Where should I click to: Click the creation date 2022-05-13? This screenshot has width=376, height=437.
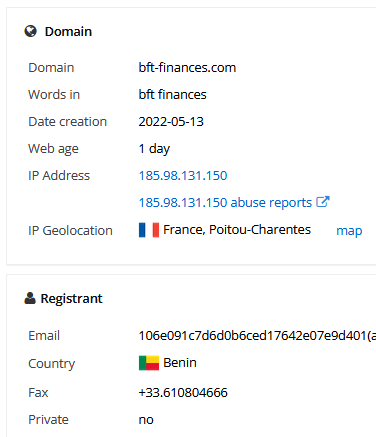click(x=171, y=122)
